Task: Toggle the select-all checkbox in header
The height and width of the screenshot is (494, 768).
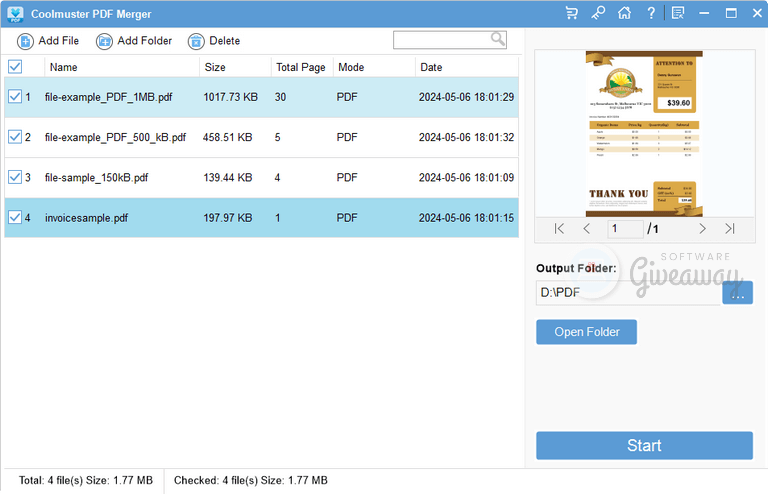Action: [15, 67]
